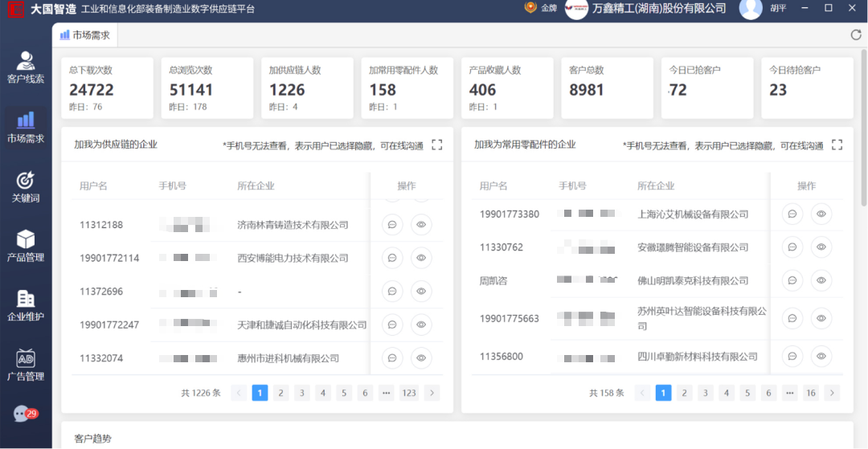Screen dimensions: 868x449
Task: Show details for 佛山明凯泰克科技有限公司
Action: click(x=821, y=281)
